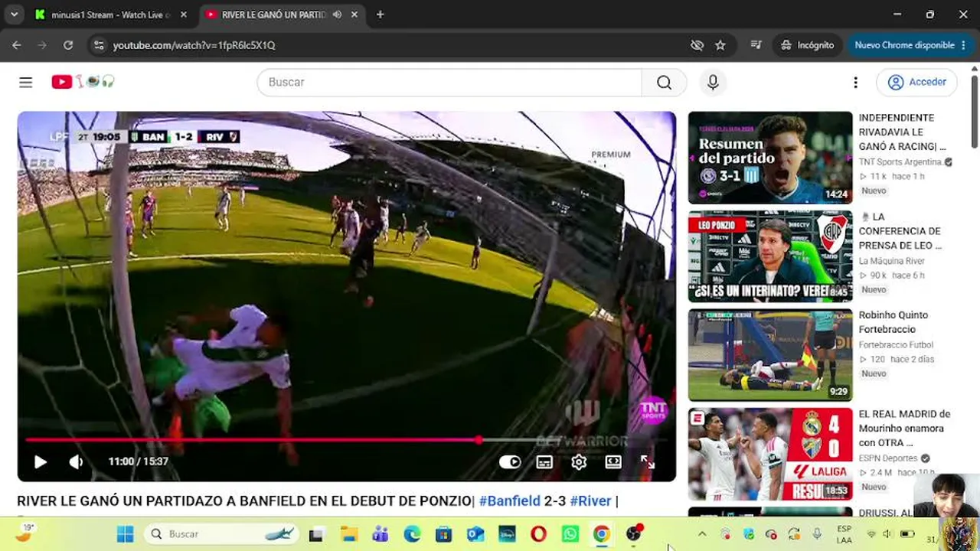Open the OBS Studio taskbar icon
Screen dimensions: 980x551
pos(634,534)
